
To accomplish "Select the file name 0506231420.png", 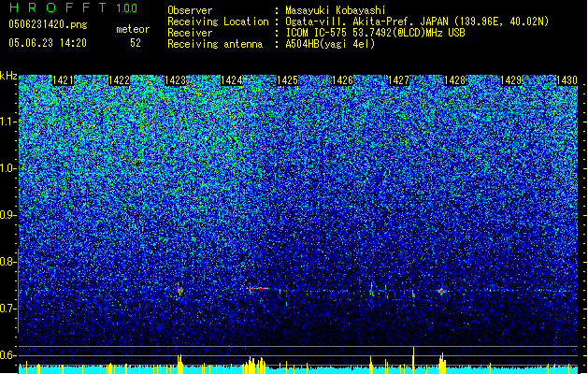I will pyautogui.click(x=48, y=24).
